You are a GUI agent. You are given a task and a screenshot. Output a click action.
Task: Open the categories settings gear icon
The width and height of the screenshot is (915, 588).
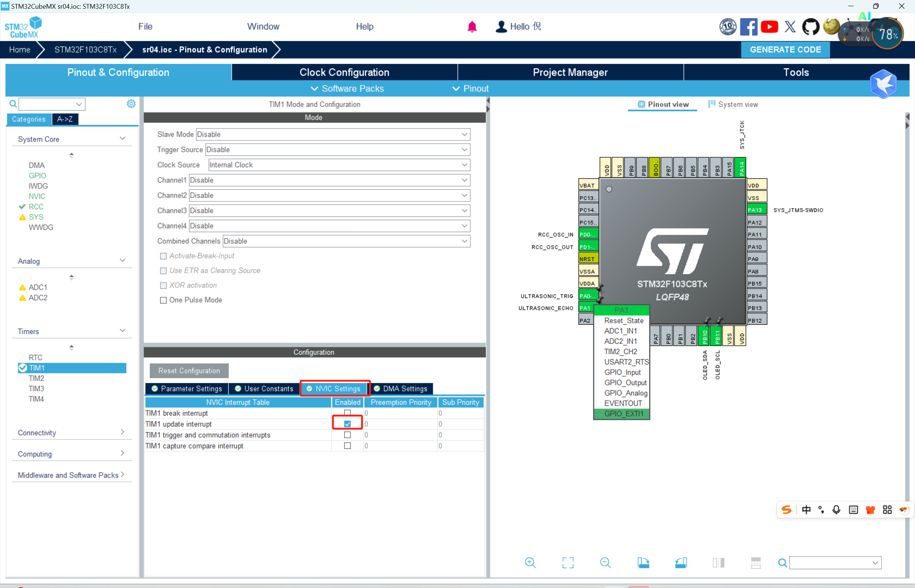coord(131,104)
